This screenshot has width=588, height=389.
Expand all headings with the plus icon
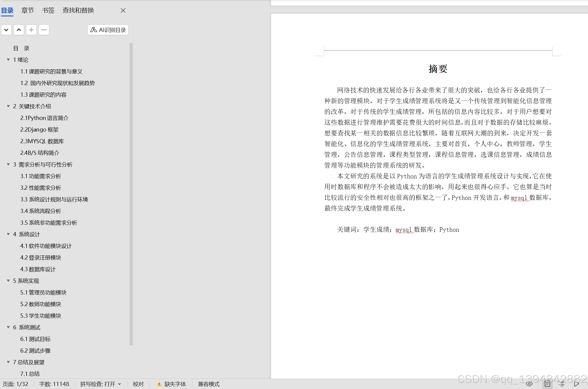point(31,30)
